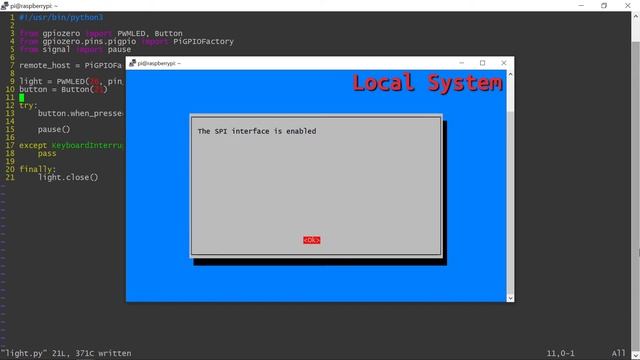Click scroll down arrow in front window scrollbar

510,298
